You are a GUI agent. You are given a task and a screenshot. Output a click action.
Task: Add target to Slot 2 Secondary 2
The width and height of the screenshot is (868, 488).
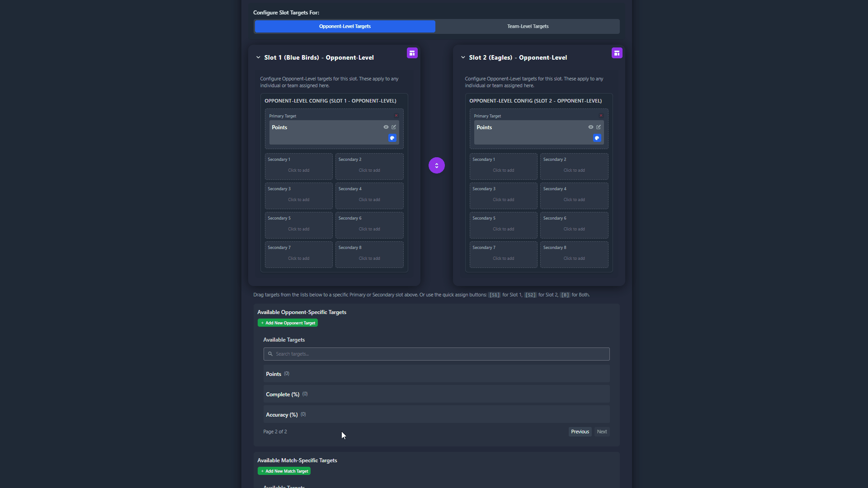(574, 167)
